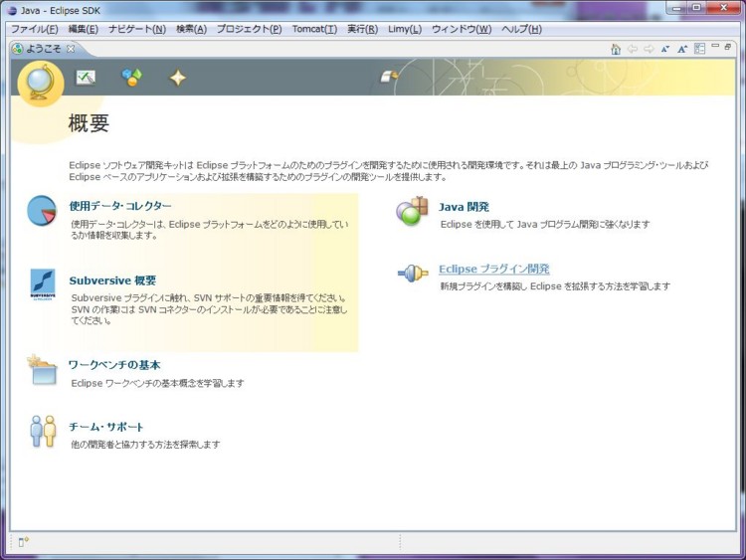This screenshot has height=560, width=746.
Task: Click the Java development spheres icon
Action: tap(412, 211)
